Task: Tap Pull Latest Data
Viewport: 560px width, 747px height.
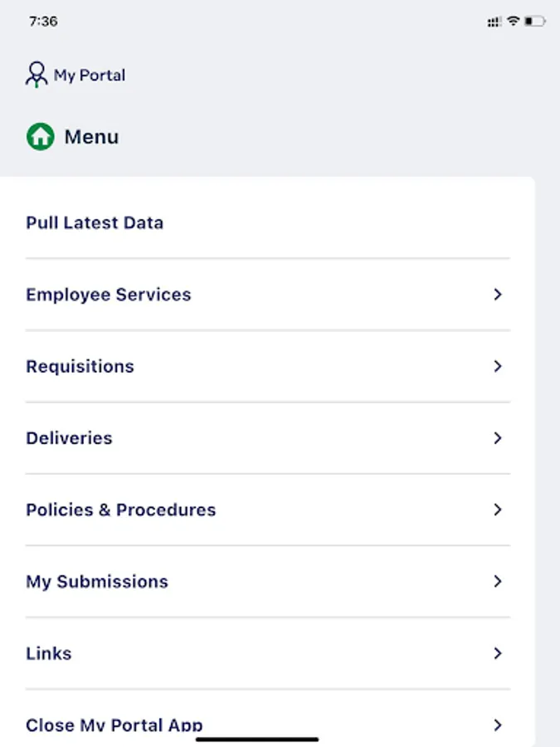Action: (94, 222)
